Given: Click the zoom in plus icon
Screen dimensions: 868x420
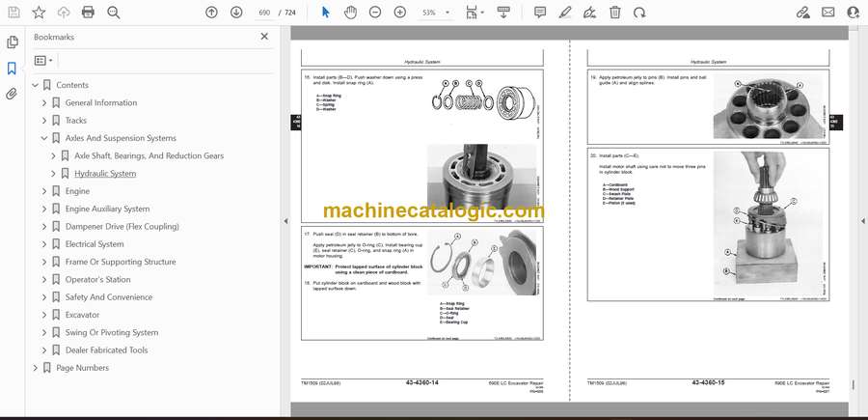Looking at the screenshot, I should pos(399,13).
